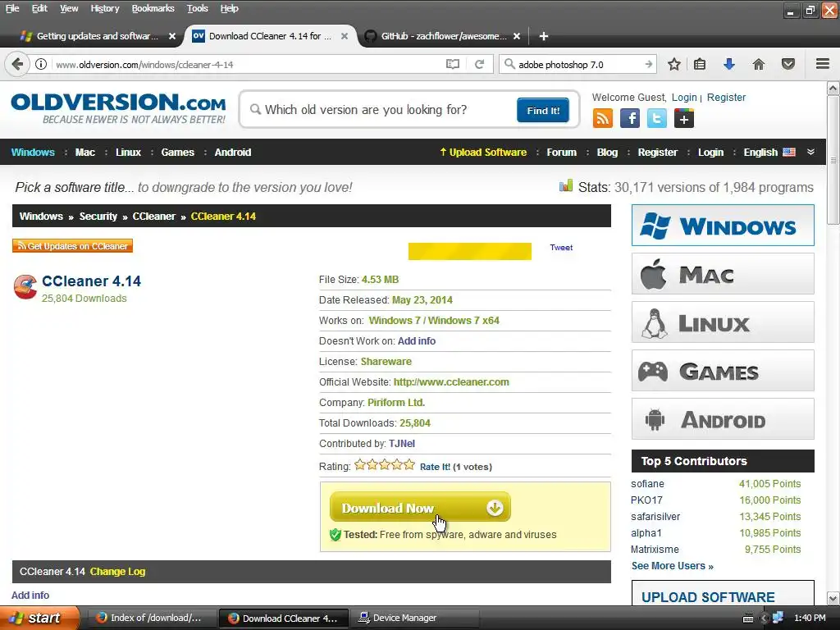Click the green Tested shield icon
This screenshot has width=840, height=630.
coord(336,535)
